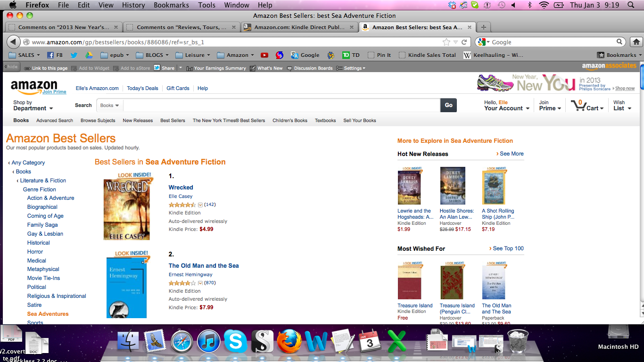644x362 pixels.
Task: Switch to the Kindle Direct Publishing tab
Action: (299, 27)
